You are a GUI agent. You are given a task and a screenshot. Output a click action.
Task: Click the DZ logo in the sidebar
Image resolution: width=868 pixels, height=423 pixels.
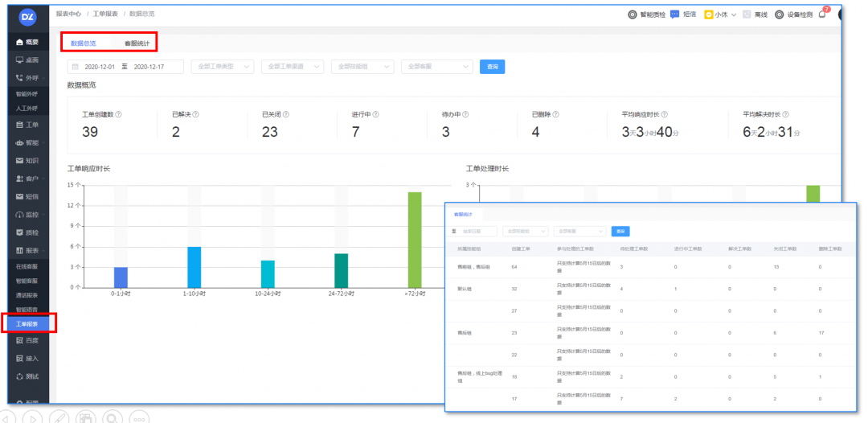tap(27, 16)
